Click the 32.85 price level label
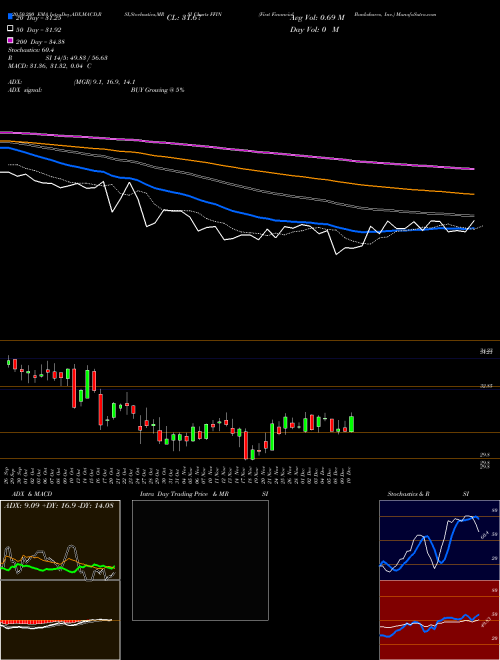This screenshot has height=660, width=500. coord(486,386)
